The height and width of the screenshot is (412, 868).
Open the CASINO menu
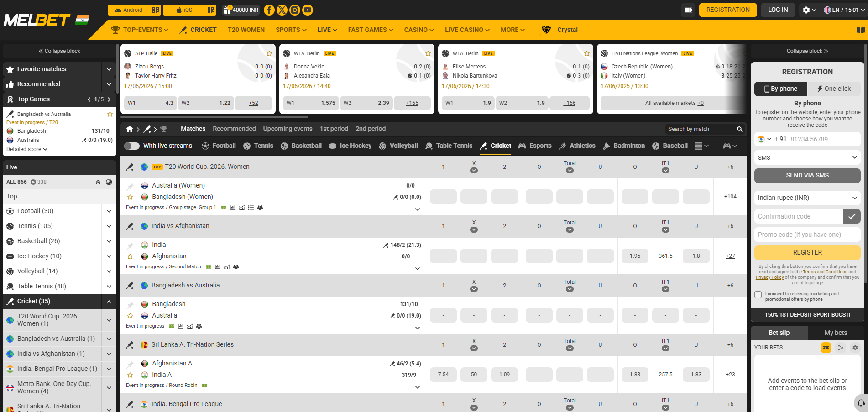418,30
